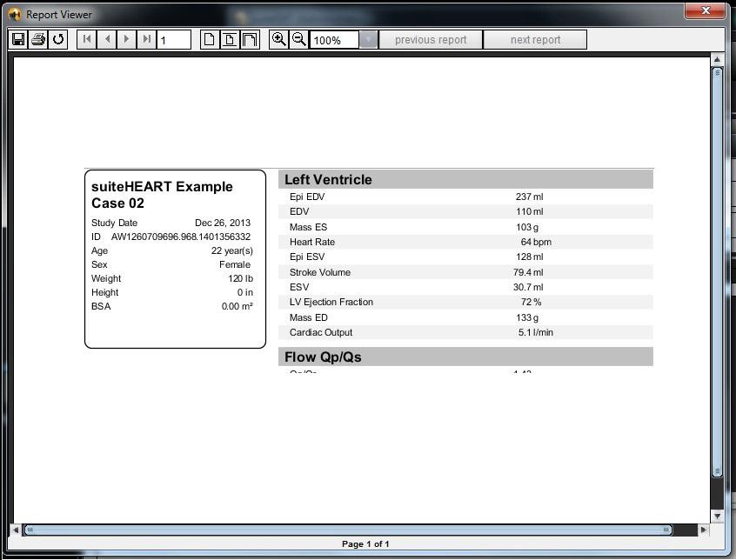Zoom in with the magnifier plus icon

(278, 39)
